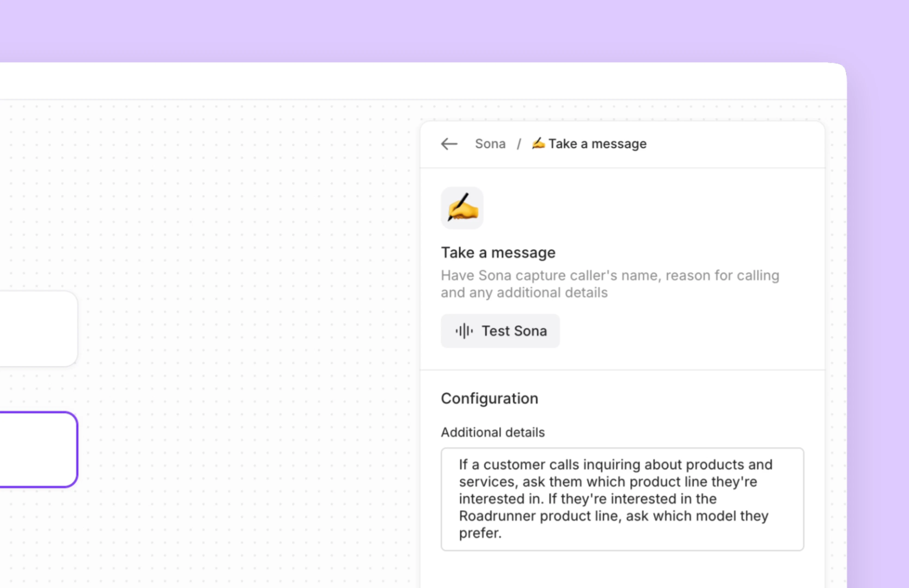Click the Configuration section heading

coord(489,398)
